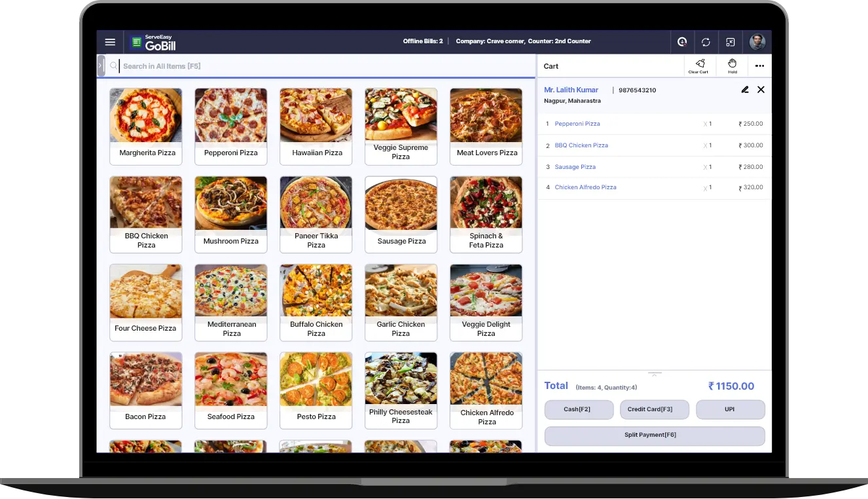The width and height of the screenshot is (868, 499).
Task: Click the sync refresh icon
Action: click(x=706, y=42)
